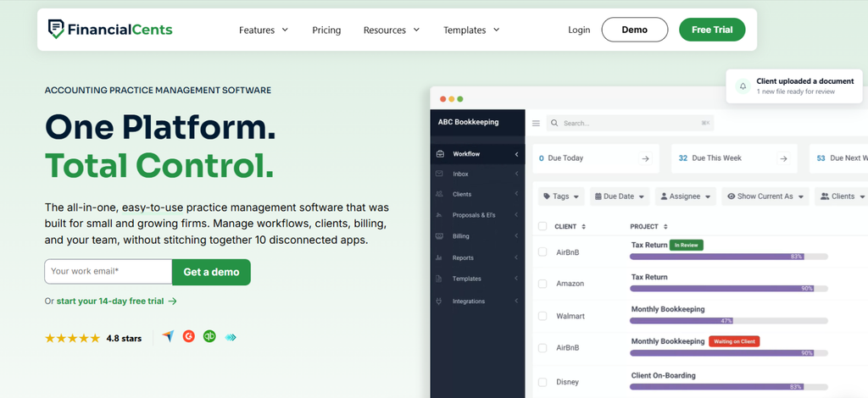Click the sort arrows beside PROJECT header
Screen dimensions: 868x398
pos(665,227)
